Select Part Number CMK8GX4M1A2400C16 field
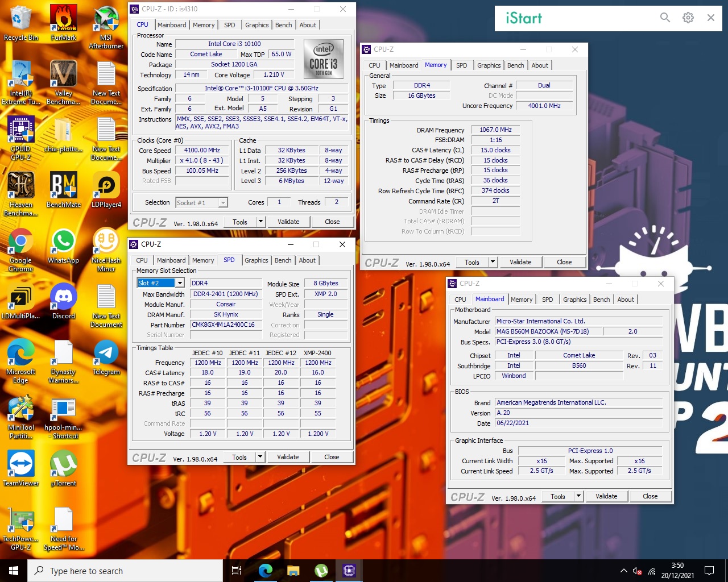 point(226,325)
